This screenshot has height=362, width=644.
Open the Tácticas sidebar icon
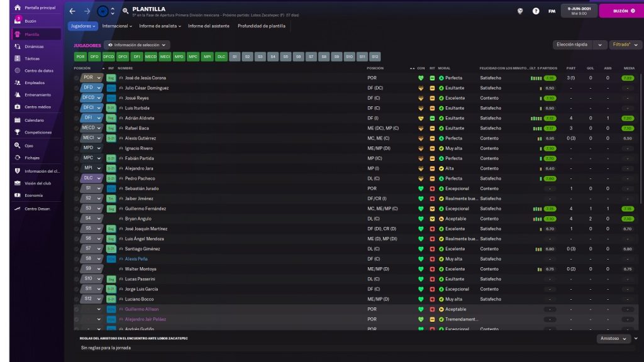pos(18,58)
